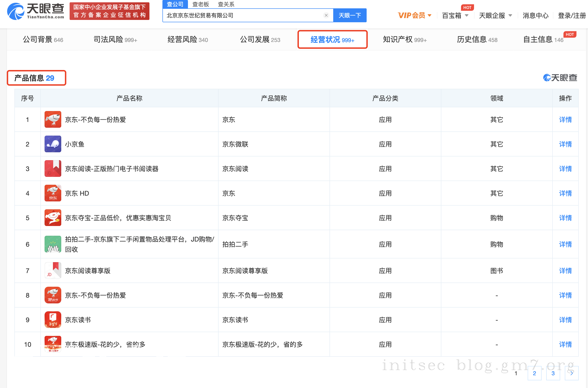Click the 拍拍二手 green hands icon
Image resolution: width=588 pixels, height=388 pixels.
pos(53,244)
